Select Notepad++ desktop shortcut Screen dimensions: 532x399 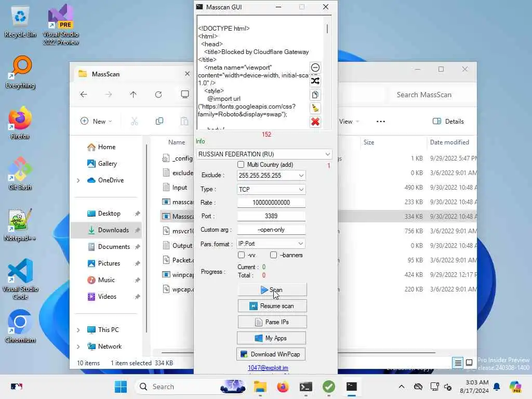[x=20, y=224]
